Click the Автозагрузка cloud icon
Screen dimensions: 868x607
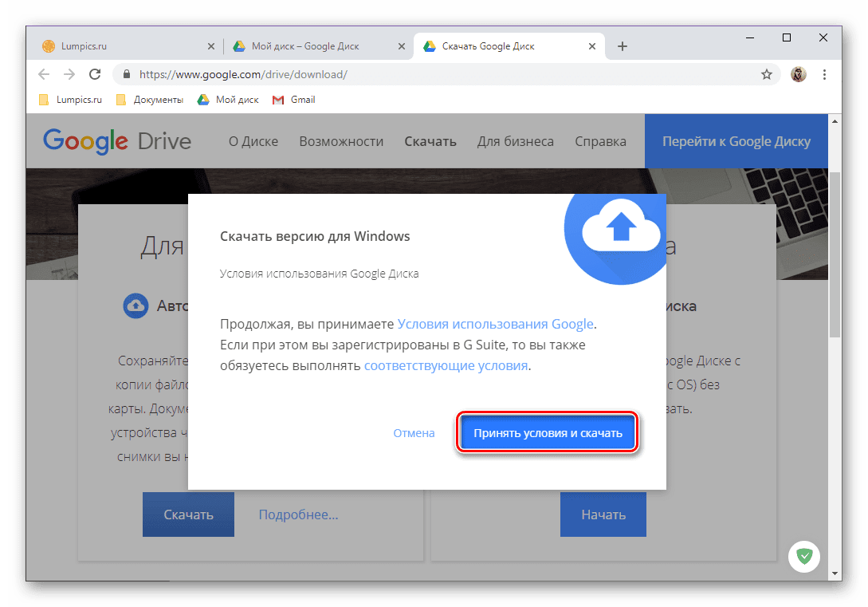(x=136, y=305)
